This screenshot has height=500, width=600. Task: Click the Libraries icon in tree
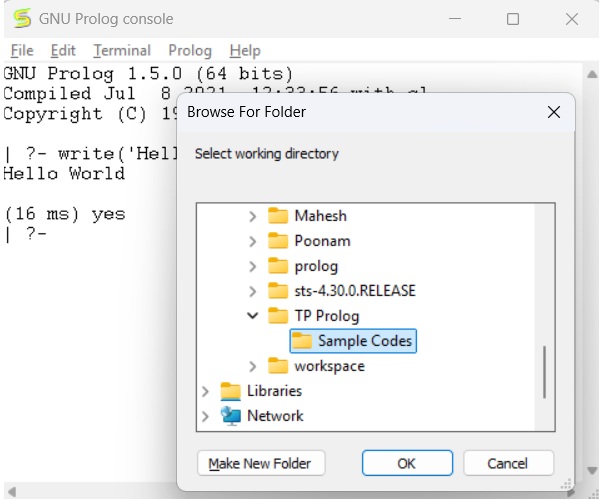tap(231, 391)
